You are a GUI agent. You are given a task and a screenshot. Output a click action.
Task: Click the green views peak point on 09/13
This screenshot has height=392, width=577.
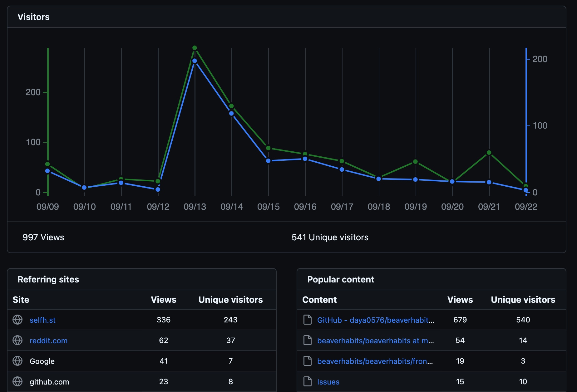(195, 48)
